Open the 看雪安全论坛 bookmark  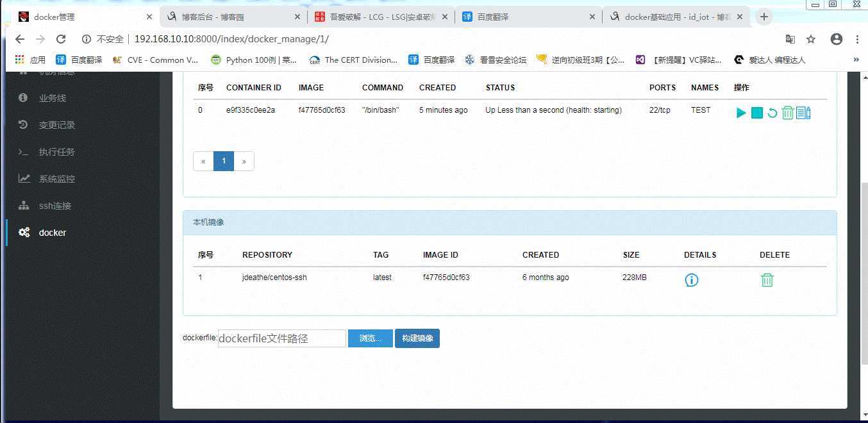pos(496,60)
